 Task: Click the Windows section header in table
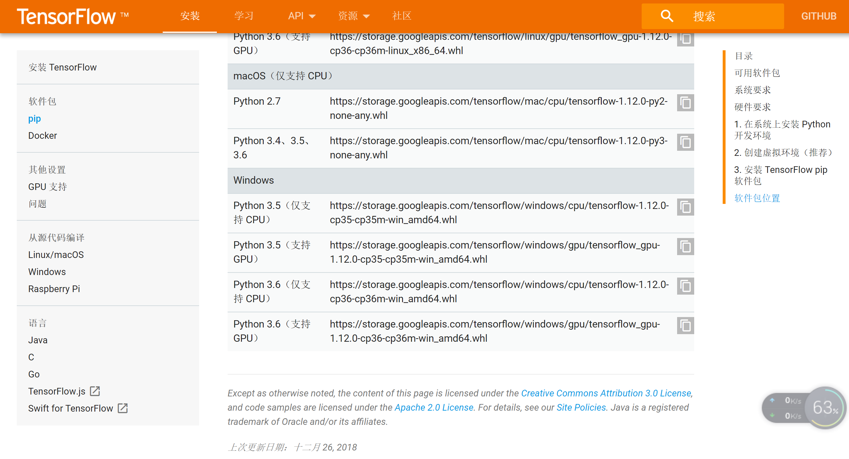click(460, 180)
